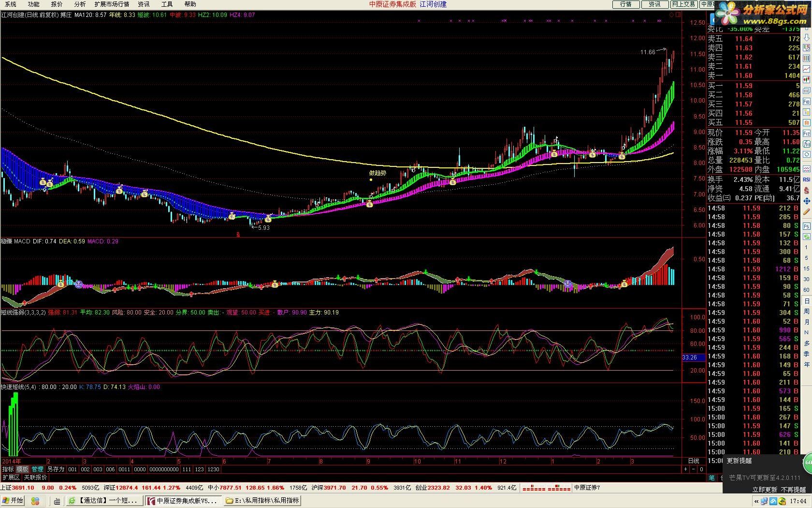Click the wave indicator chart icon
This screenshot has width=812, height=508.
806,169
